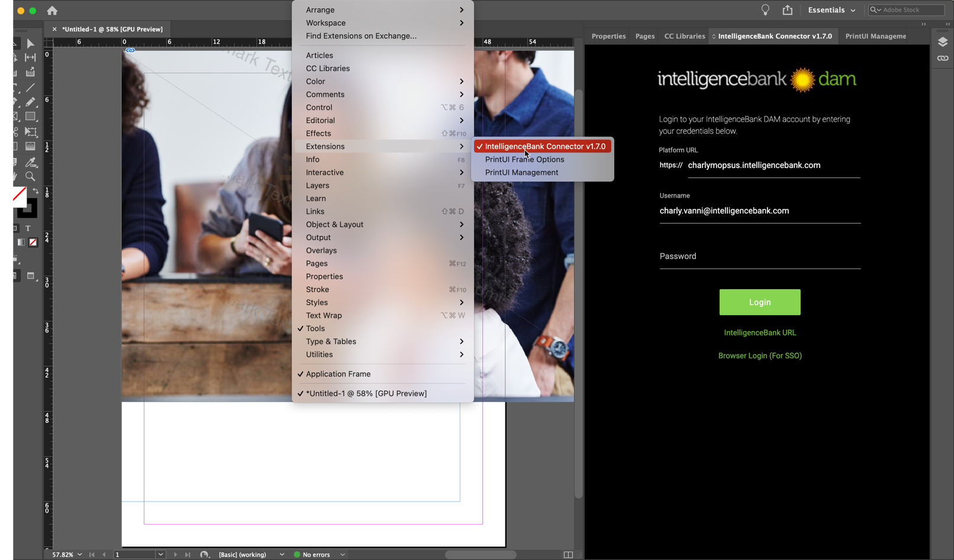Select the Line tool
954x560 pixels.
30,88
